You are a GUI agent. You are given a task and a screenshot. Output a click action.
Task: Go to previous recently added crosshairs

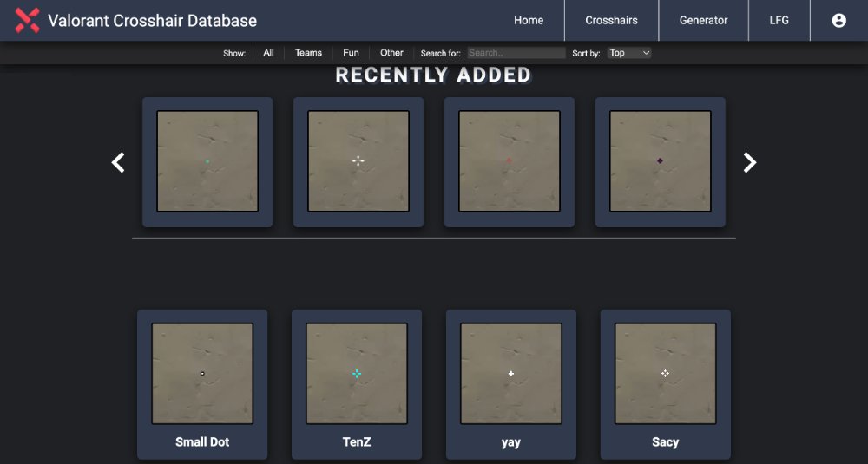click(x=118, y=162)
